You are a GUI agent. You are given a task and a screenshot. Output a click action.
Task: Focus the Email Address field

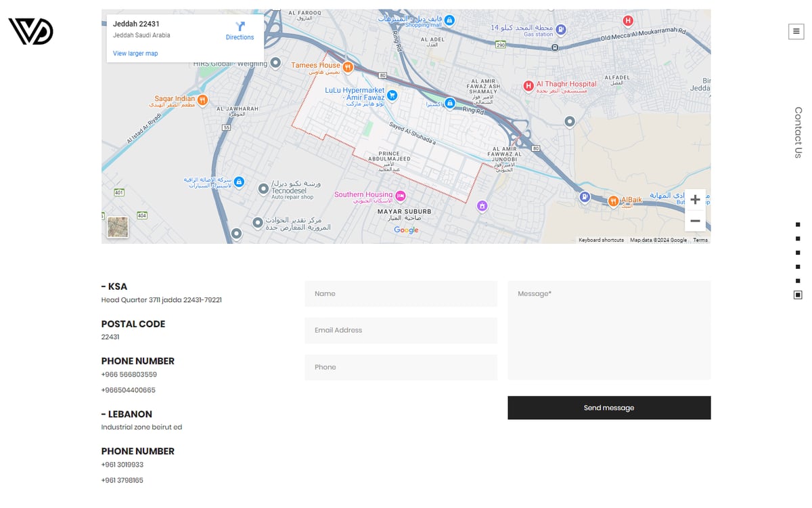pos(401,331)
